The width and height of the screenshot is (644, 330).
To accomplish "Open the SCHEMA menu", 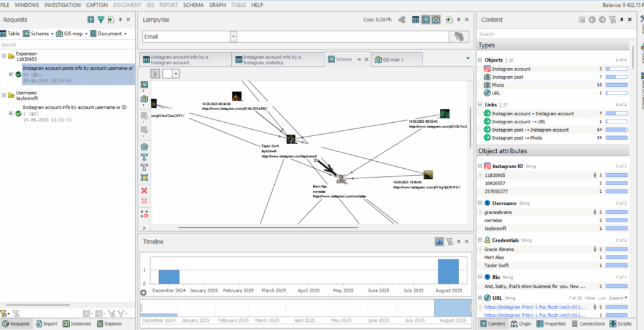I will tap(194, 5).
